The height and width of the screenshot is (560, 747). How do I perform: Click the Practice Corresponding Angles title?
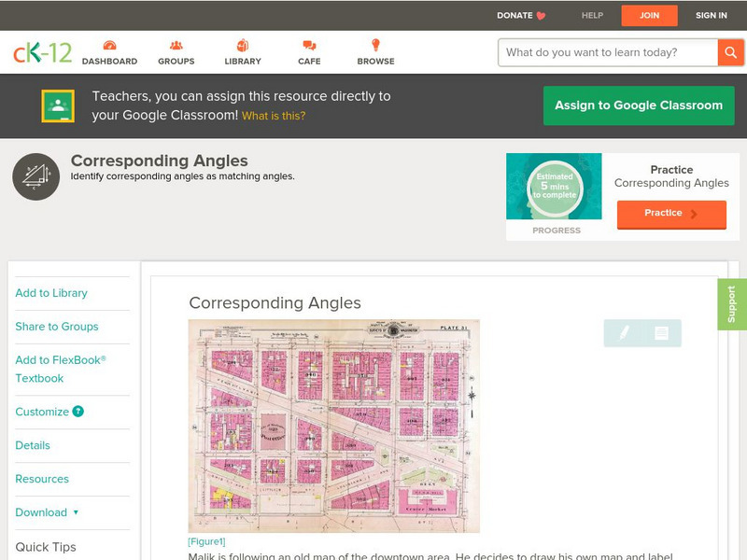click(671, 176)
